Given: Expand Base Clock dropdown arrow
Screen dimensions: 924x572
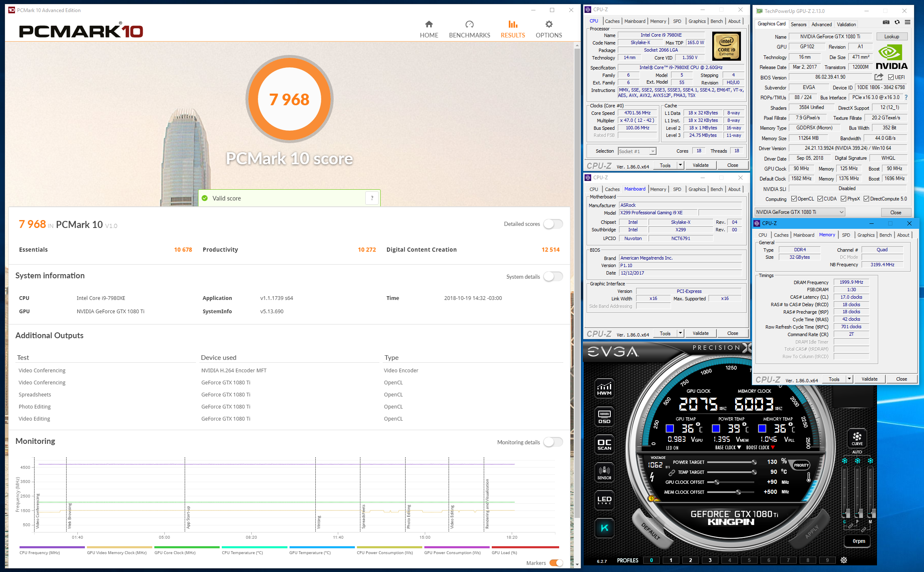Looking at the screenshot, I should click(x=739, y=448).
